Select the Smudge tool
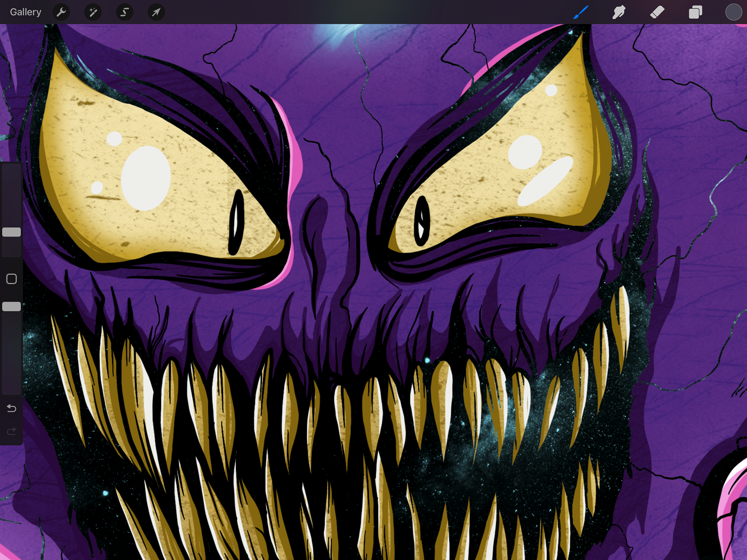Viewport: 747px width, 560px height. pos(619,12)
